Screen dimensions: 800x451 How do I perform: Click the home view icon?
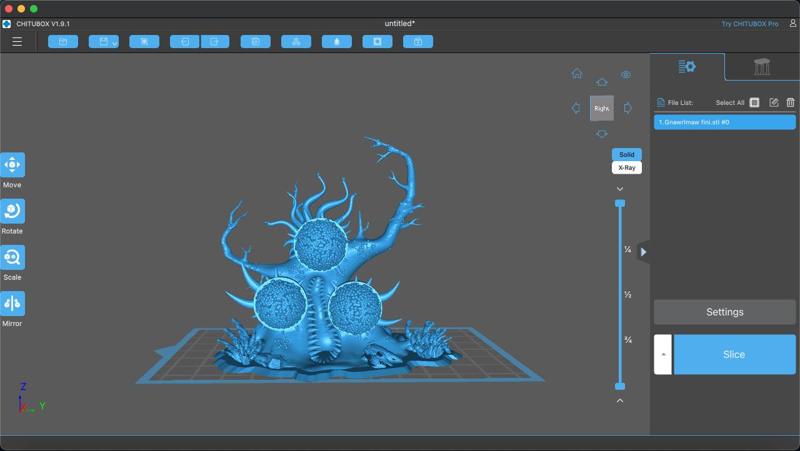[577, 74]
